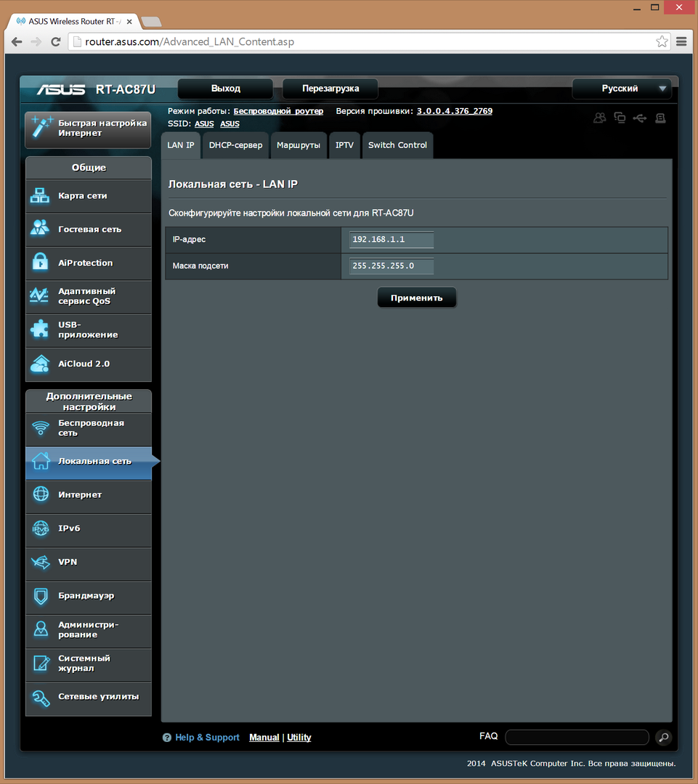
Task: Click the IP-адрес input field
Action: click(x=391, y=240)
